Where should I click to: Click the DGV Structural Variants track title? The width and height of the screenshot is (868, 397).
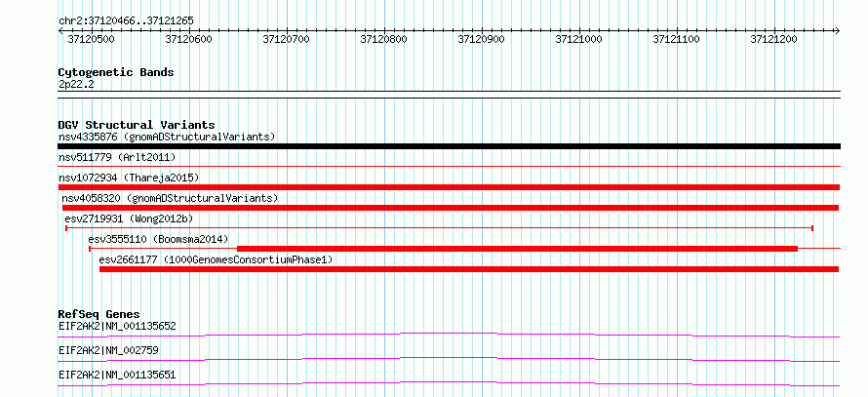tap(137, 125)
